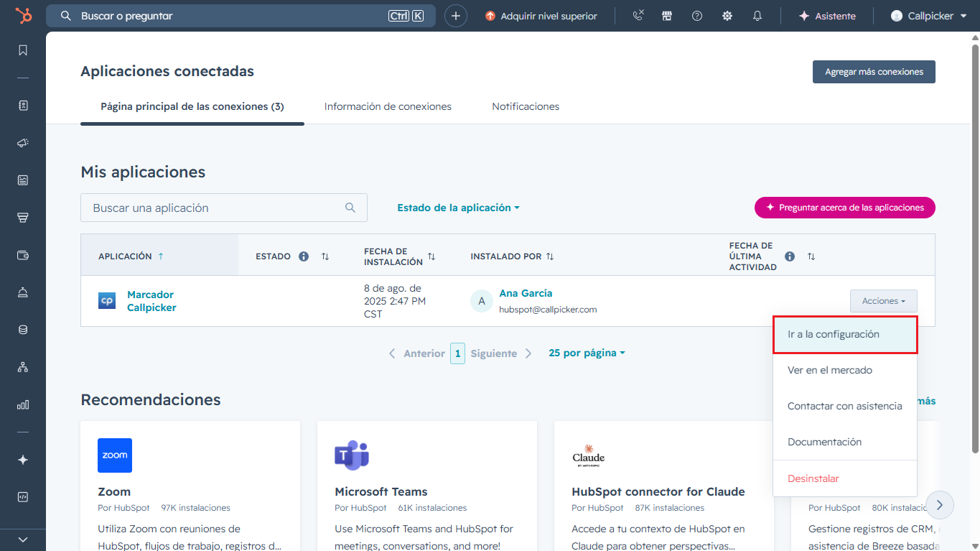Sort by Fecha de última actividad
Screen dimensions: 980x551
(x=811, y=256)
